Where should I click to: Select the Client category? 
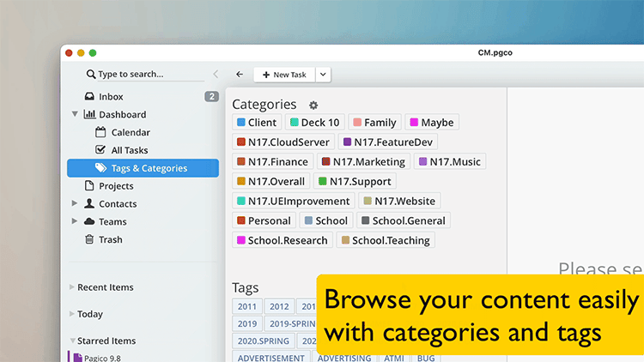tap(257, 123)
